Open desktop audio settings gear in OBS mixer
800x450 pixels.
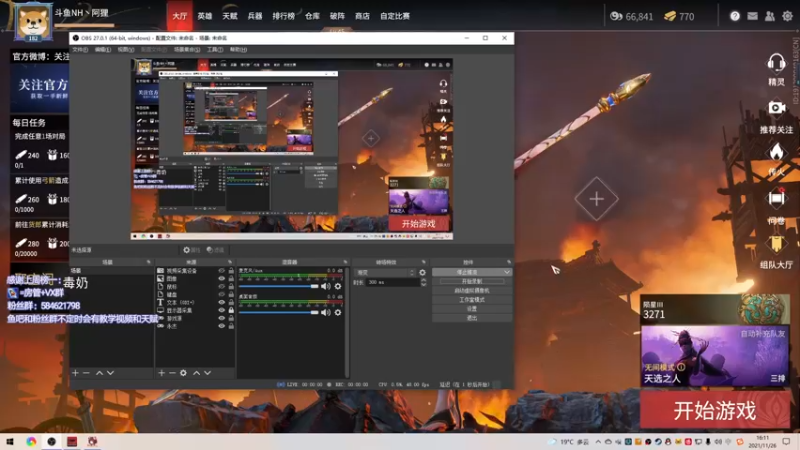point(338,312)
